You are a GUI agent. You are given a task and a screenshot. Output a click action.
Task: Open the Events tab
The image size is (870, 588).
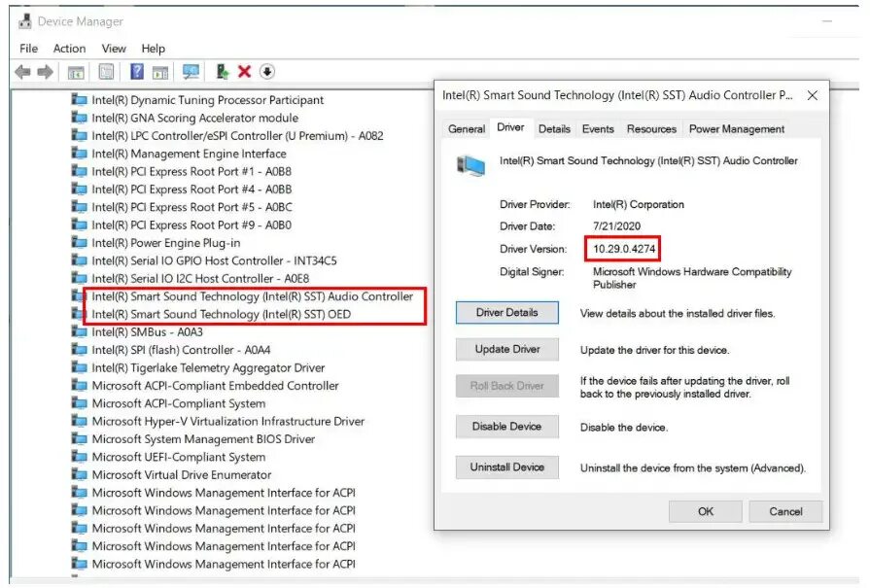pyautogui.click(x=598, y=128)
